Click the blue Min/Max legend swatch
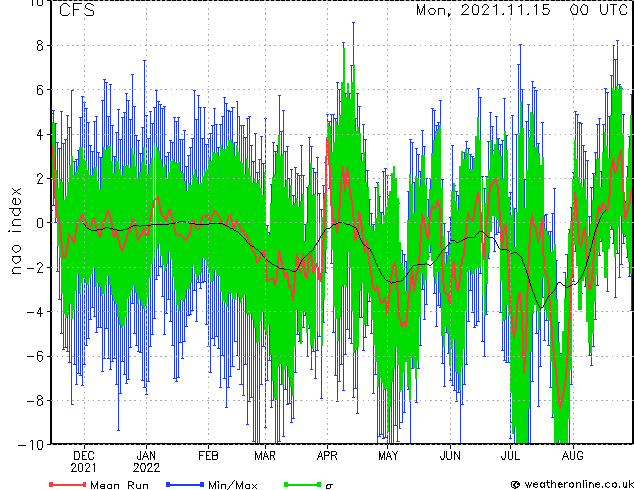The height and width of the screenshot is (490, 634). (185, 484)
